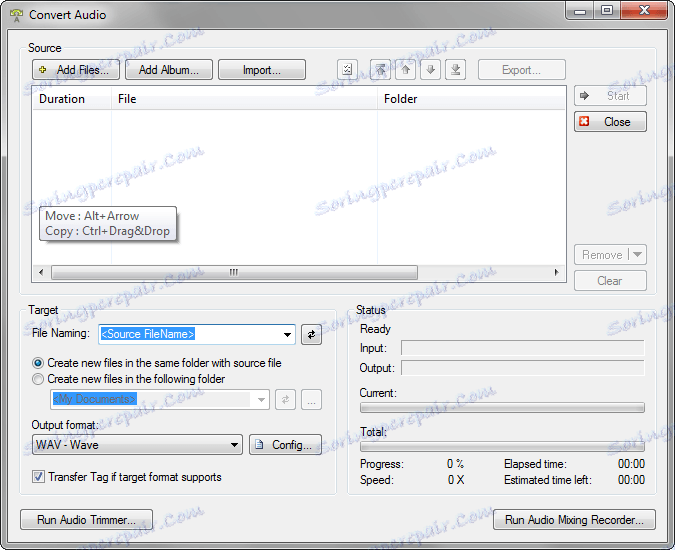
Task: Sort by the Duration column header
Action: tap(72, 99)
